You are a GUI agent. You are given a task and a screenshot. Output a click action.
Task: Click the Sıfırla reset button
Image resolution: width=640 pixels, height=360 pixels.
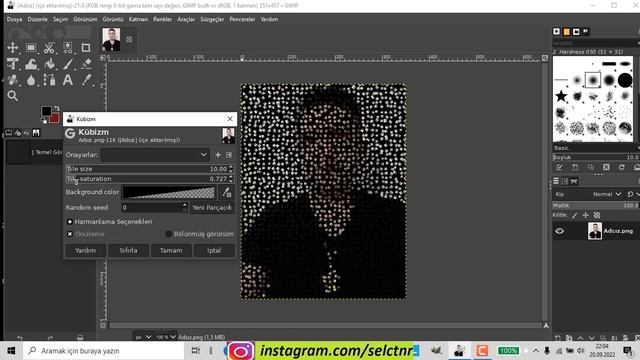click(x=128, y=251)
